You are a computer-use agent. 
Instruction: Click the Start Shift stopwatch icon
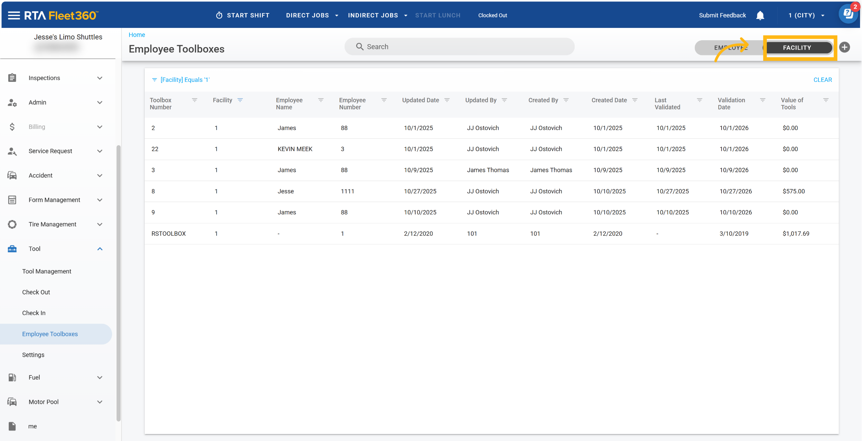click(219, 15)
